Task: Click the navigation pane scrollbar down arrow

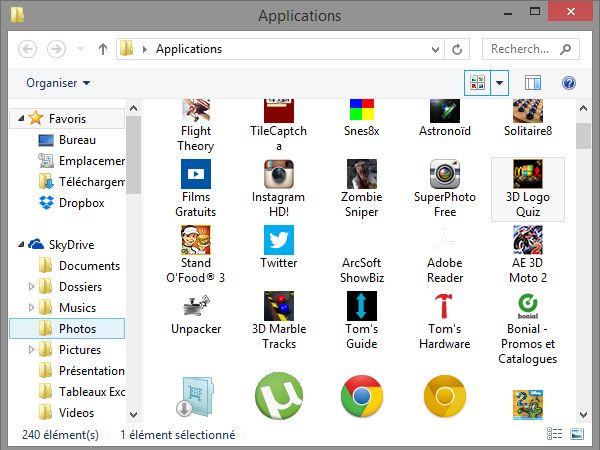Action: (133, 414)
